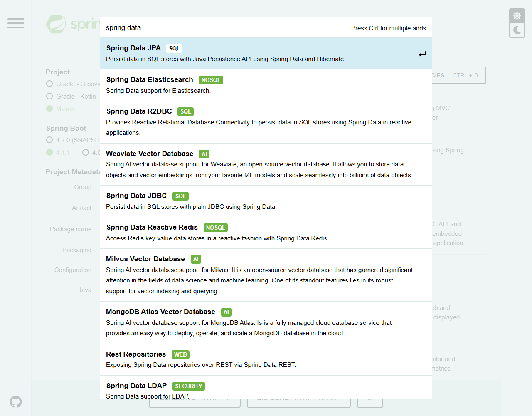This screenshot has height=416, width=532.
Task: Click the Artifact metadata label
Action: (x=81, y=208)
